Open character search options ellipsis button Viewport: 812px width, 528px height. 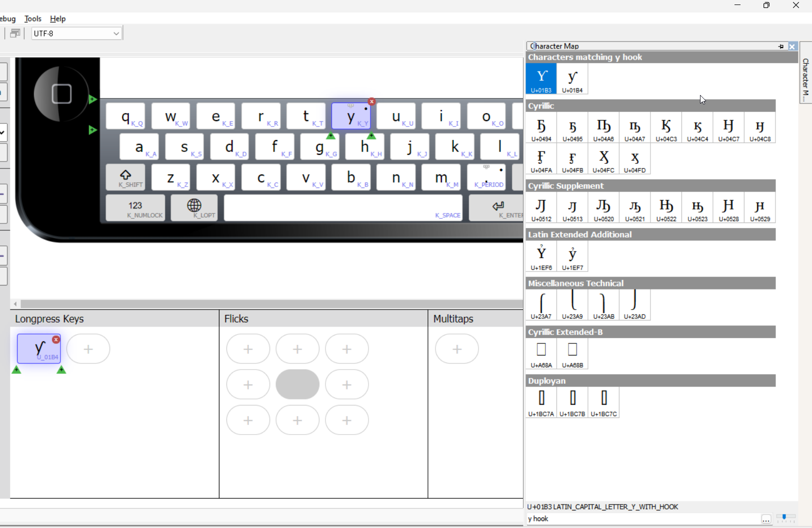tap(766, 519)
